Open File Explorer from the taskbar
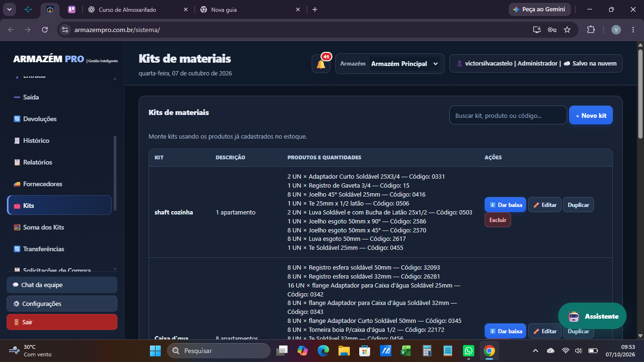This screenshot has height=362, width=644. pos(344,351)
